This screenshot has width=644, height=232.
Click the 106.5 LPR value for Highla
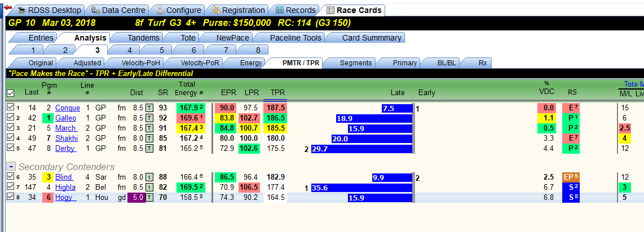pos(249,188)
